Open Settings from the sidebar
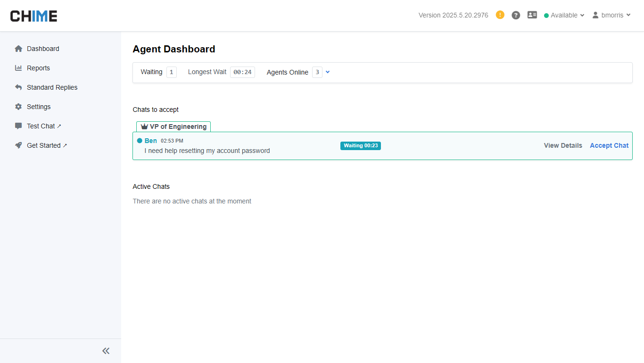 [x=39, y=107]
